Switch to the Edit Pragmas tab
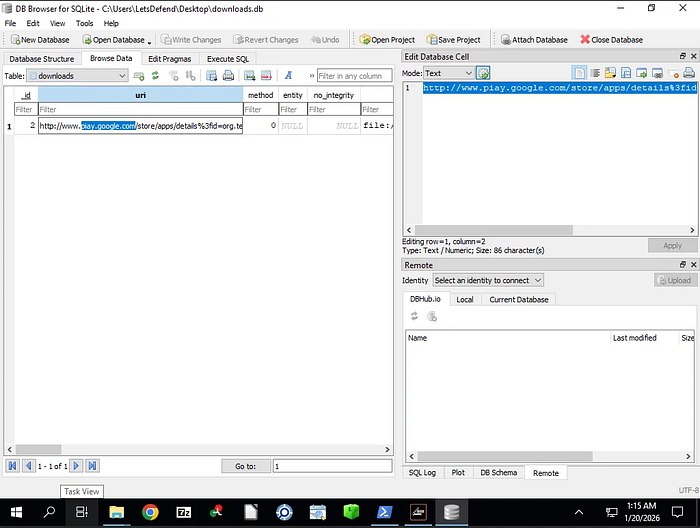The height and width of the screenshot is (528, 700). 170,59
